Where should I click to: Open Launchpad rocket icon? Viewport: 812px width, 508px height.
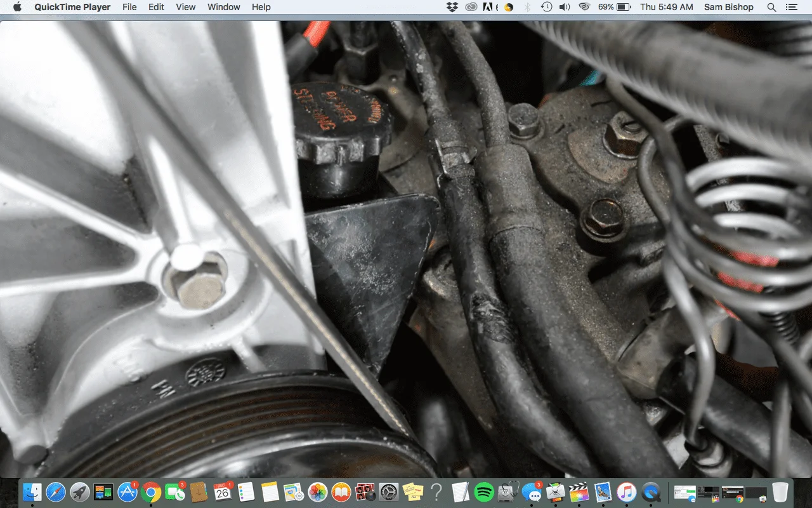(80, 491)
